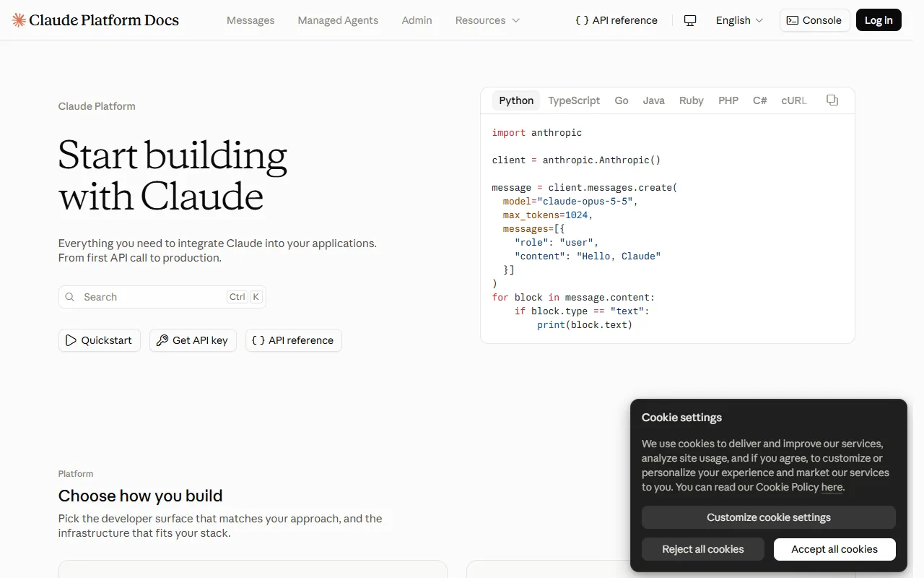Go to the Admin section
Screen dimensions: 924x578
click(x=417, y=20)
